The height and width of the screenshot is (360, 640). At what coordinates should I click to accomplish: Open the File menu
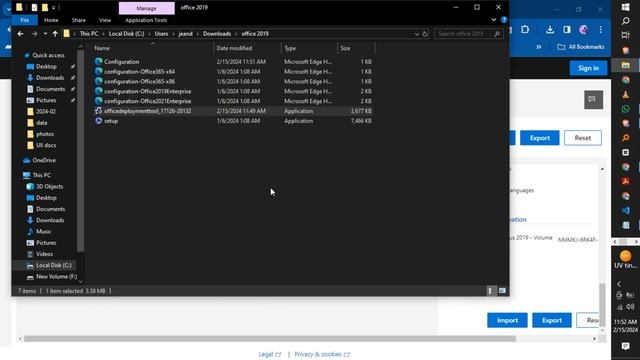pos(24,20)
